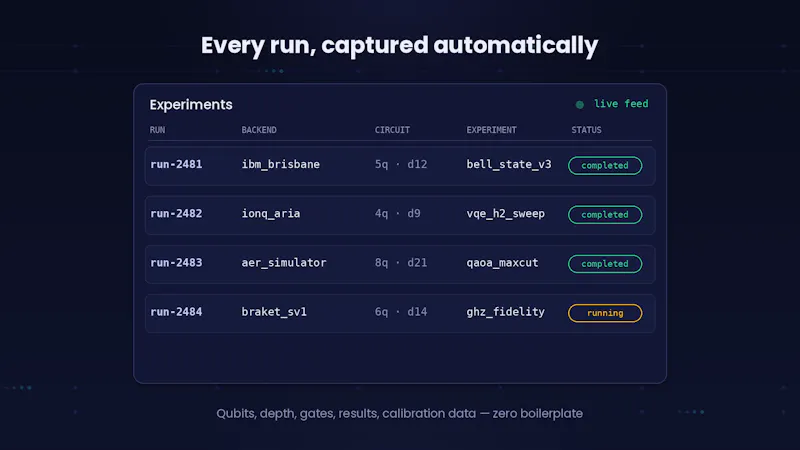Click the Experiments panel title

click(x=191, y=105)
